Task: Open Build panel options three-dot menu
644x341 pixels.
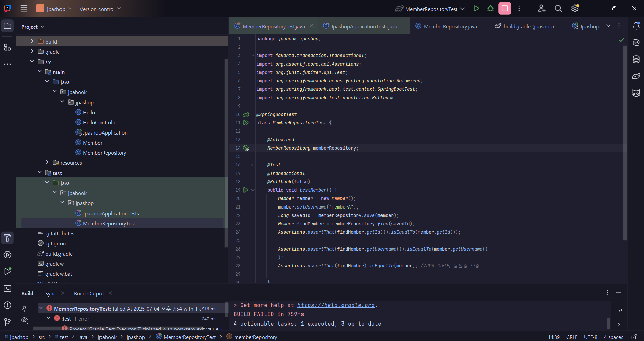Action: [607, 293]
